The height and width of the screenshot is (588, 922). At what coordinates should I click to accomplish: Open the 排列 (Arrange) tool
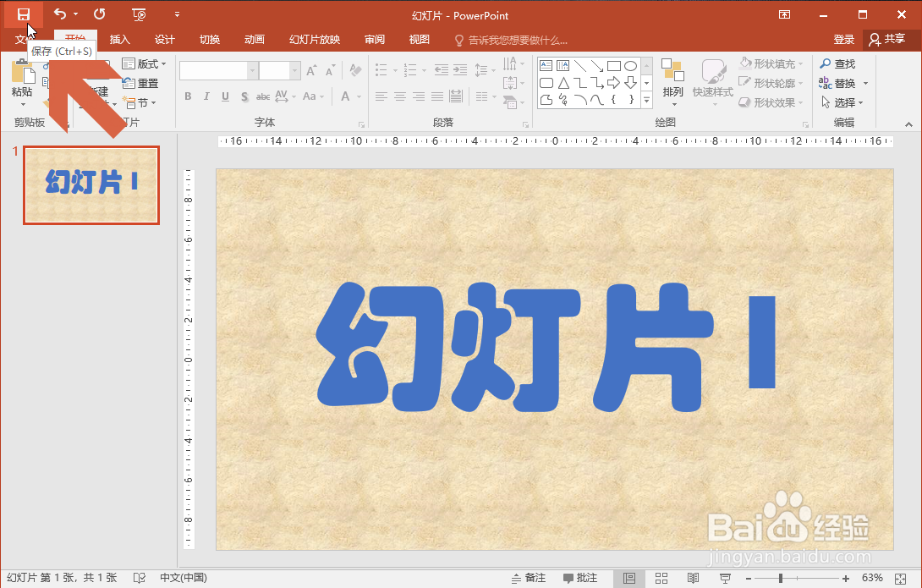672,76
